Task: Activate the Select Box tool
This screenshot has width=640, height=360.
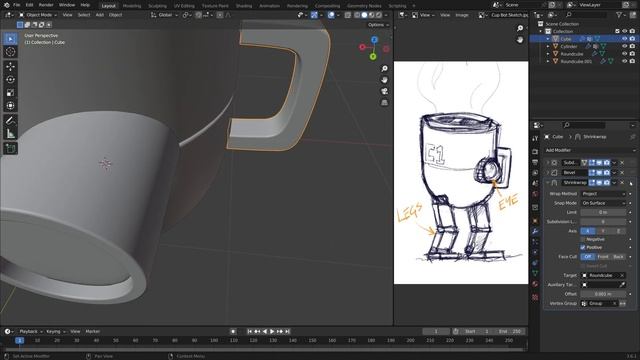Action: 11,39
